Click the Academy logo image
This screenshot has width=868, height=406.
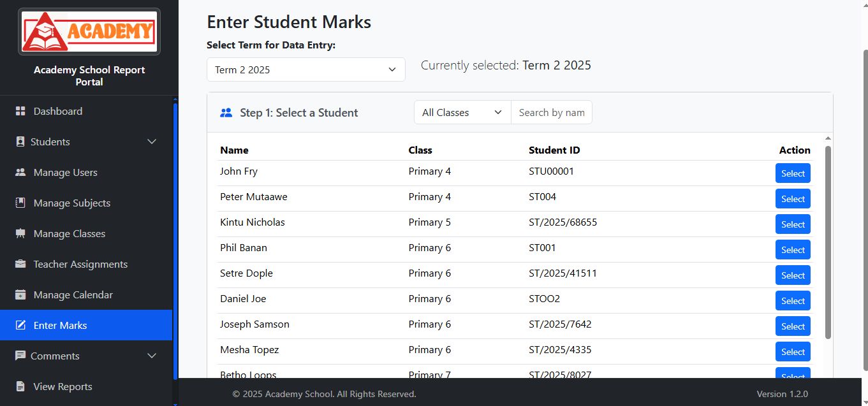(89, 31)
